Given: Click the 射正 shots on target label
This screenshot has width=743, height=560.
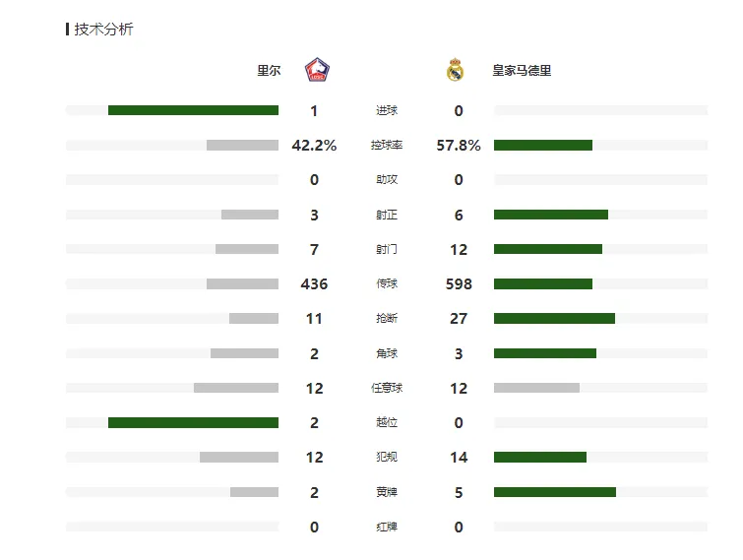Looking at the screenshot, I should (x=387, y=216).
